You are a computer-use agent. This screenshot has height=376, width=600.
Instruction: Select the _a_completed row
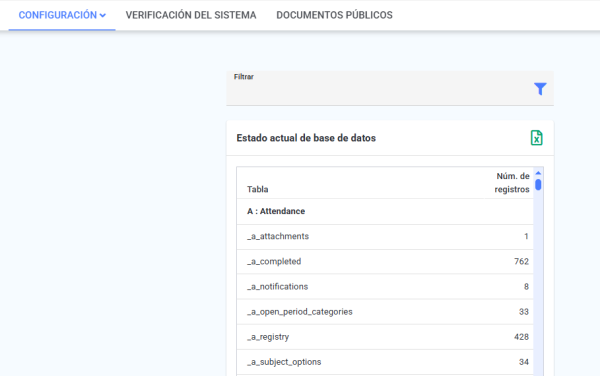385,262
